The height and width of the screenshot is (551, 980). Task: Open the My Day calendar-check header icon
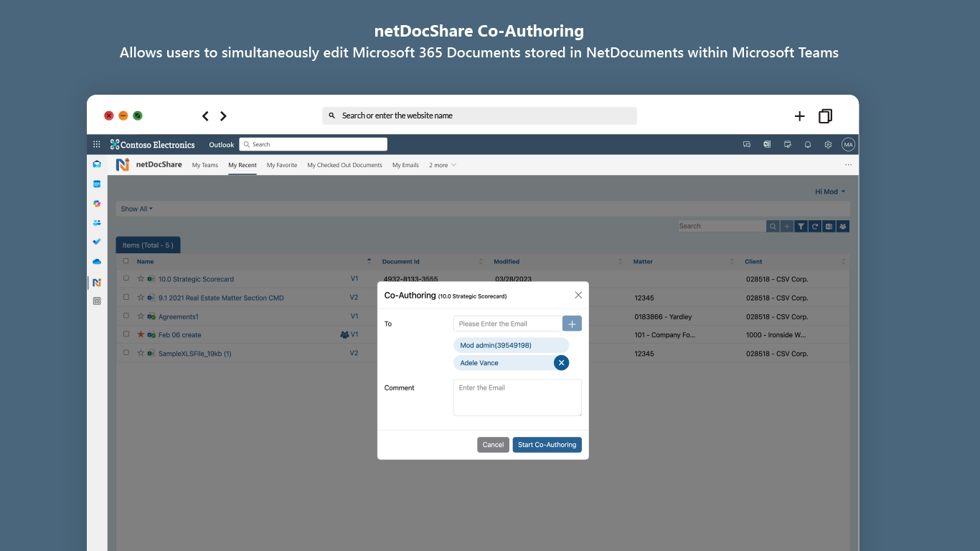click(788, 144)
